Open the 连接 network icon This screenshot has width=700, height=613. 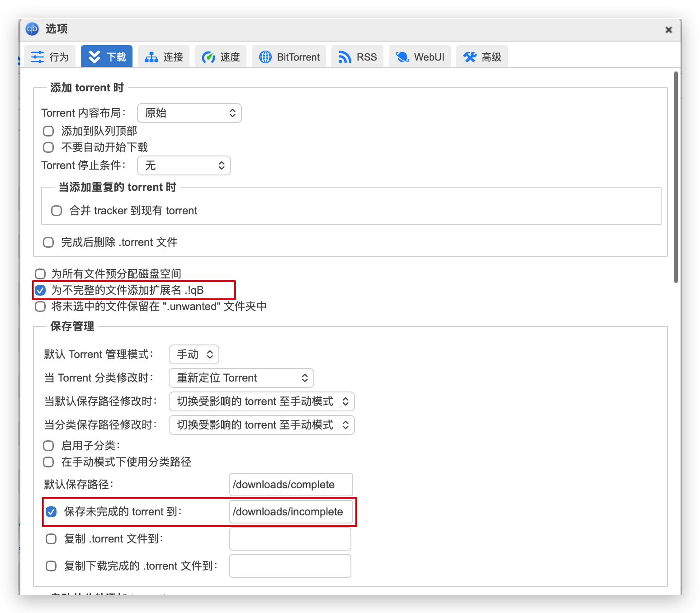[x=151, y=56]
